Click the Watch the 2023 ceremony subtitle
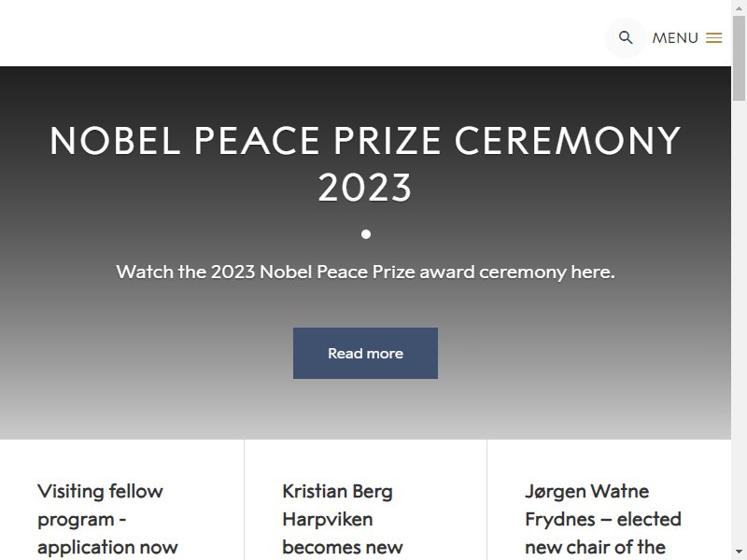The width and height of the screenshot is (747, 560). pyautogui.click(x=365, y=273)
